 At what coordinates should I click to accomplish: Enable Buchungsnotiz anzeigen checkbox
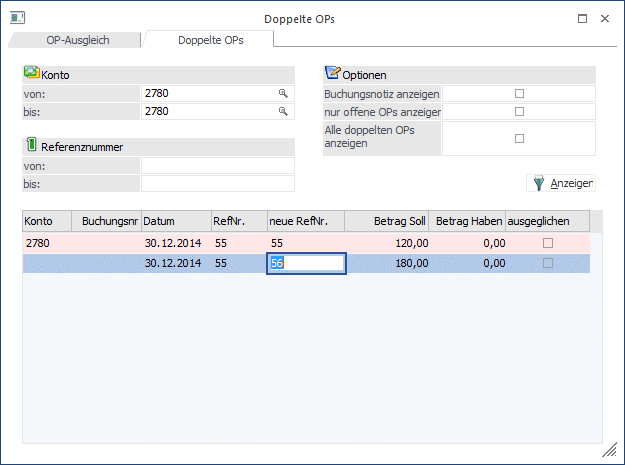click(519, 93)
